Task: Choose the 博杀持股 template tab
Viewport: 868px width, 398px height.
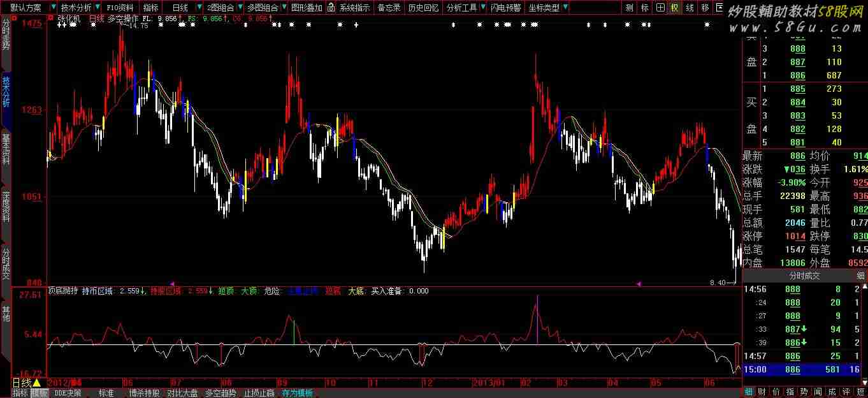Action: click(x=144, y=393)
